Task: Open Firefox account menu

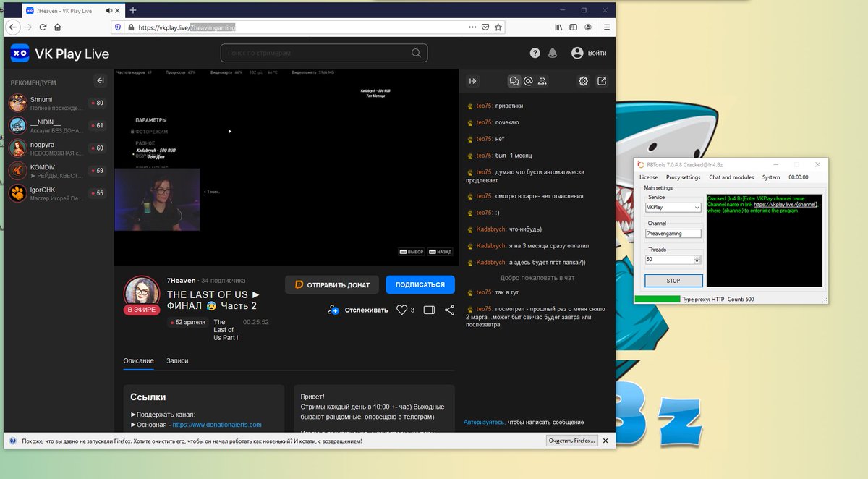Action: (588, 27)
